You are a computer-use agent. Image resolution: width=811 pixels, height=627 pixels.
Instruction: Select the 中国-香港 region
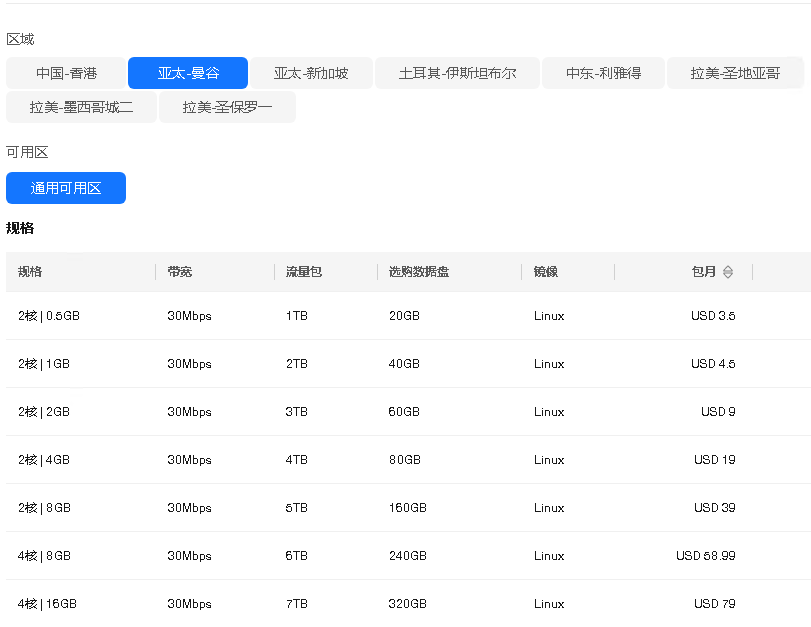[x=66, y=73]
